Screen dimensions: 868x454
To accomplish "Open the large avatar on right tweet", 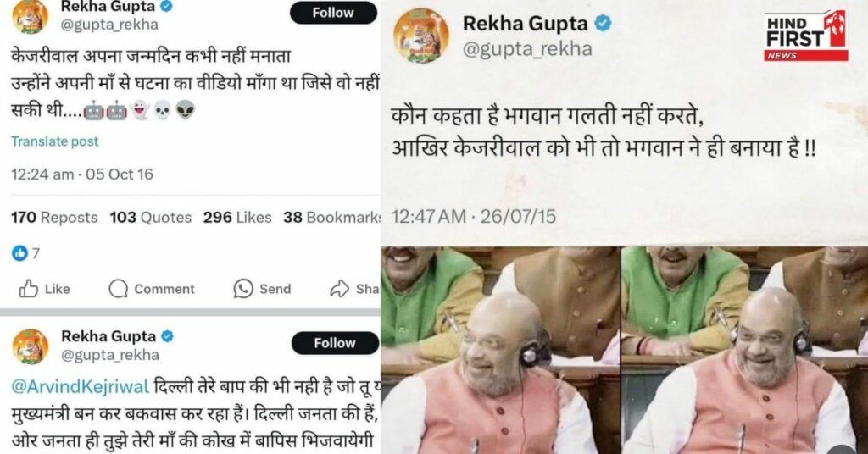I will 421,36.
